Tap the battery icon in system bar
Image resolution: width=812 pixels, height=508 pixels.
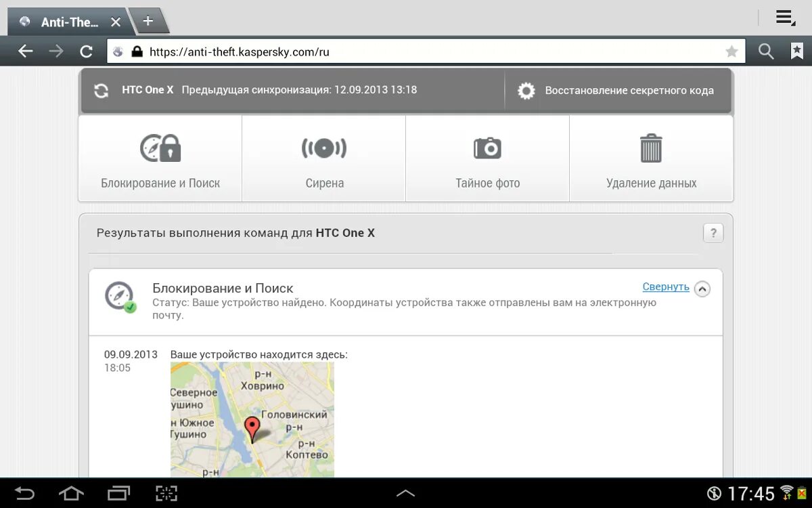coord(801,493)
